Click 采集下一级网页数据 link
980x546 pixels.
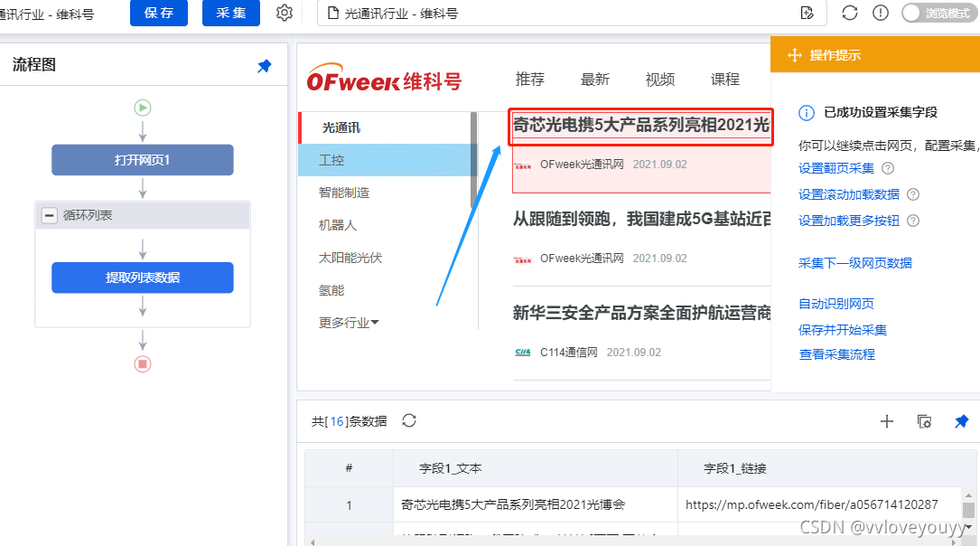(x=855, y=263)
